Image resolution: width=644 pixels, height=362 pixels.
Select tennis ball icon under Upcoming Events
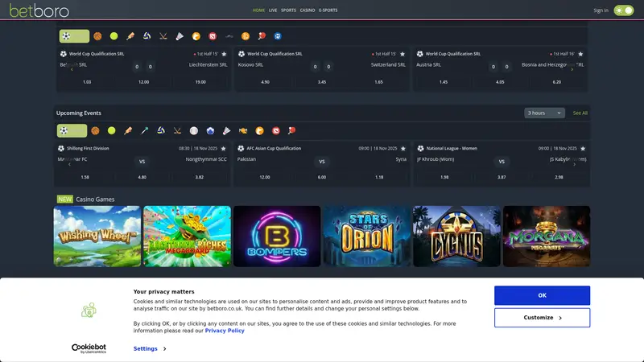point(112,130)
